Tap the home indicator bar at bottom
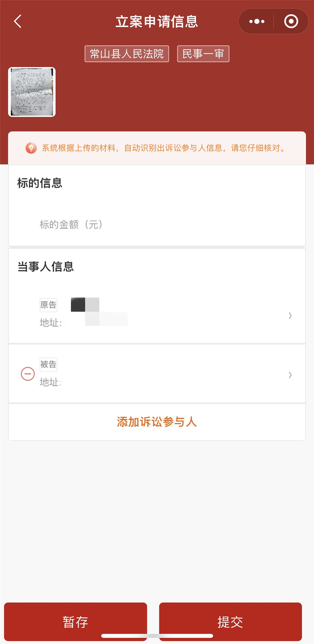Screen dimensions: 314x644 157,636
